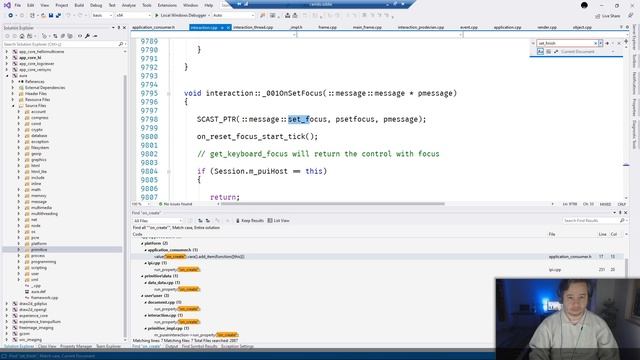Click the Visual Studio logo icon
640x360 pixels.
[x=7, y=5]
